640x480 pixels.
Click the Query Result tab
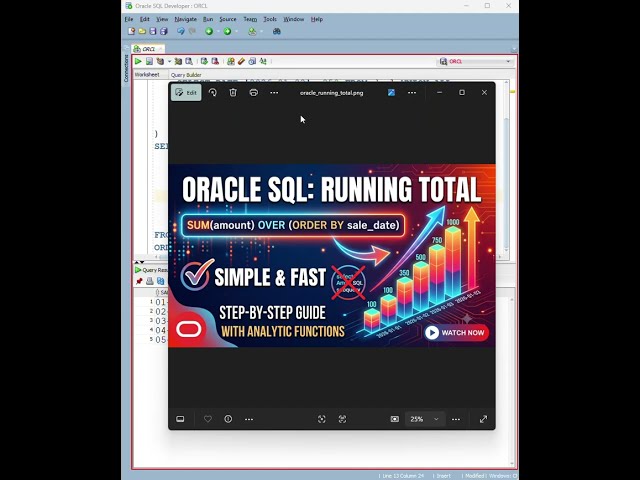point(151,270)
